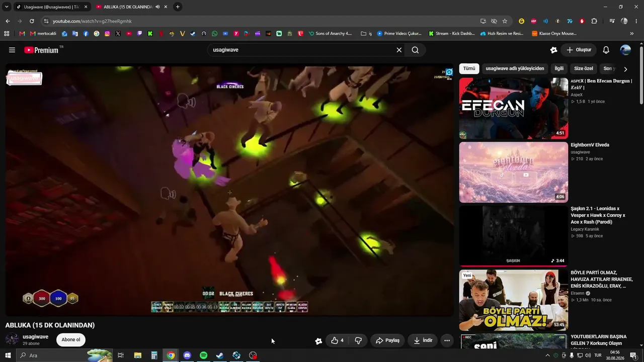The width and height of the screenshot is (644, 362).
Task: Show more filter chips with right arrow
Action: [x=625, y=69]
